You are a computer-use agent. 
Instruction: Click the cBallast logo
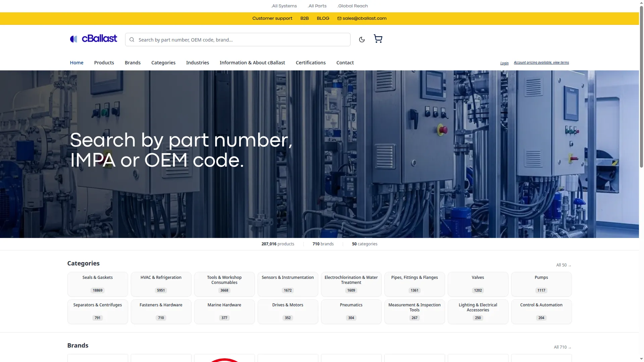94,39
